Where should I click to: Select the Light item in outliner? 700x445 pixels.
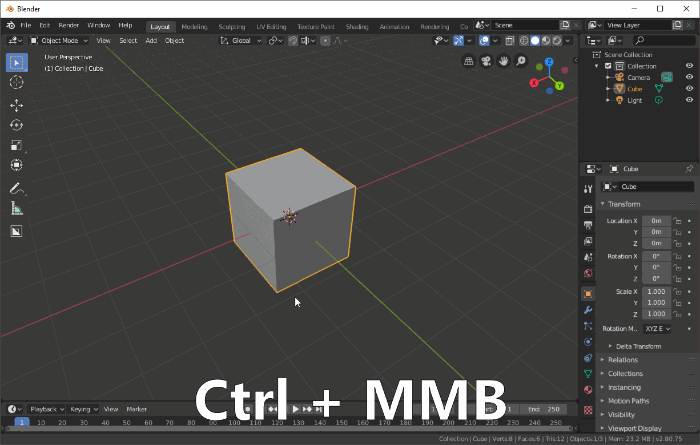634,100
